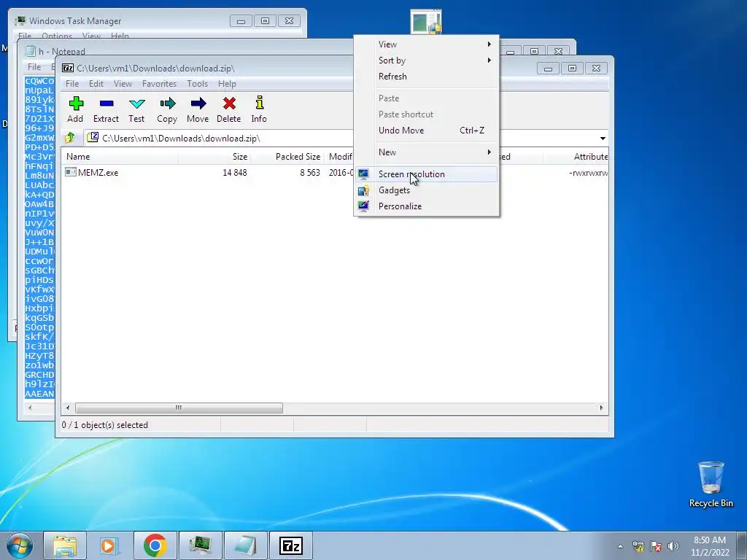
Task: Click the 14 848 size value
Action: pos(235,173)
